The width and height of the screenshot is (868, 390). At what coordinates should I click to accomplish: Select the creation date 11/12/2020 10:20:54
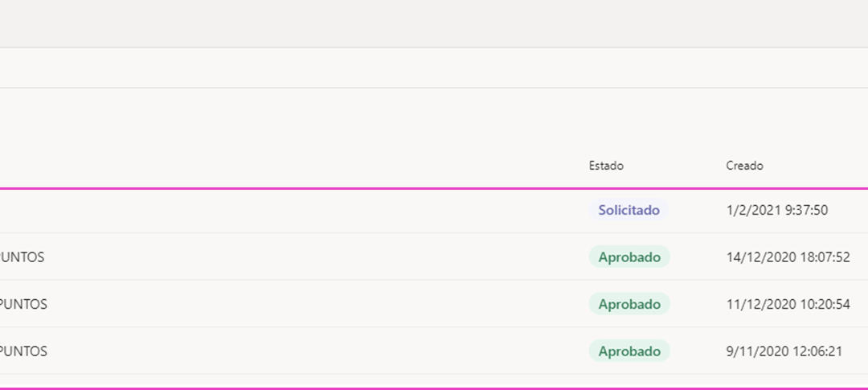[x=788, y=305]
